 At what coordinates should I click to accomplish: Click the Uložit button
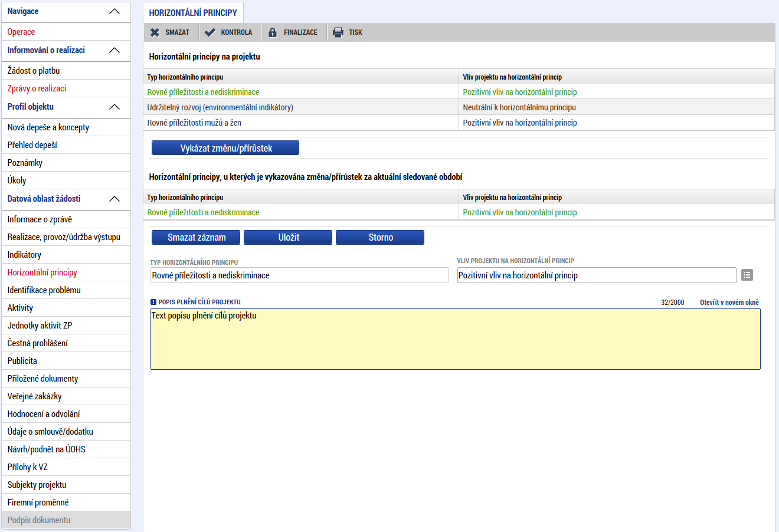[288, 237]
